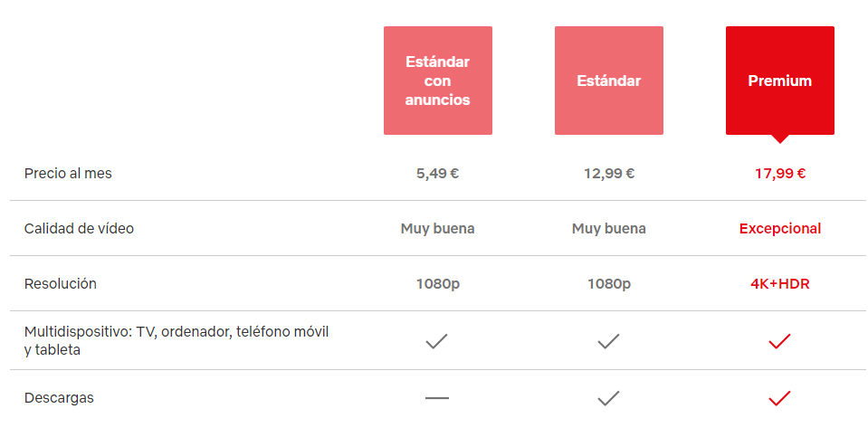
Task: Click the Calidad de vídeo row label
Action: (x=79, y=228)
